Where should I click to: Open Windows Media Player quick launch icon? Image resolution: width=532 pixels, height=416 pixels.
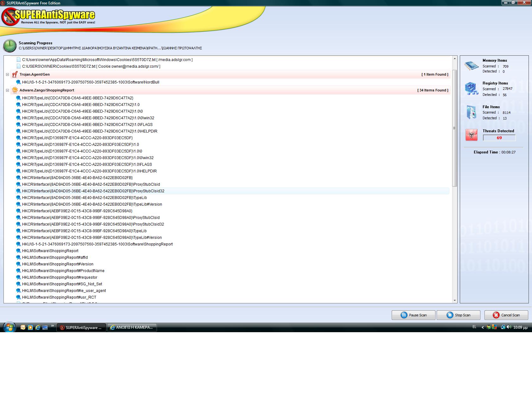coord(30,327)
